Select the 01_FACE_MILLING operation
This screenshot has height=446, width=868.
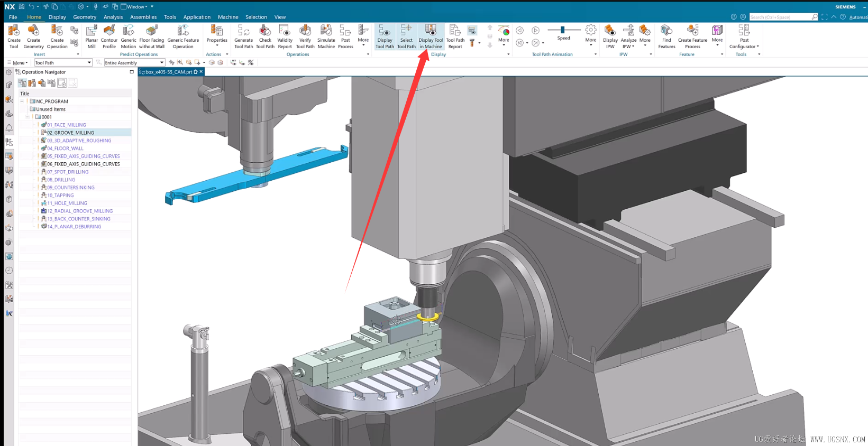click(67, 125)
